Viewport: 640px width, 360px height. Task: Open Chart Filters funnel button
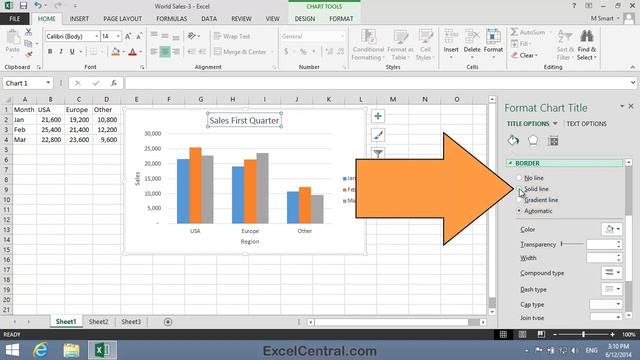coord(378,153)
